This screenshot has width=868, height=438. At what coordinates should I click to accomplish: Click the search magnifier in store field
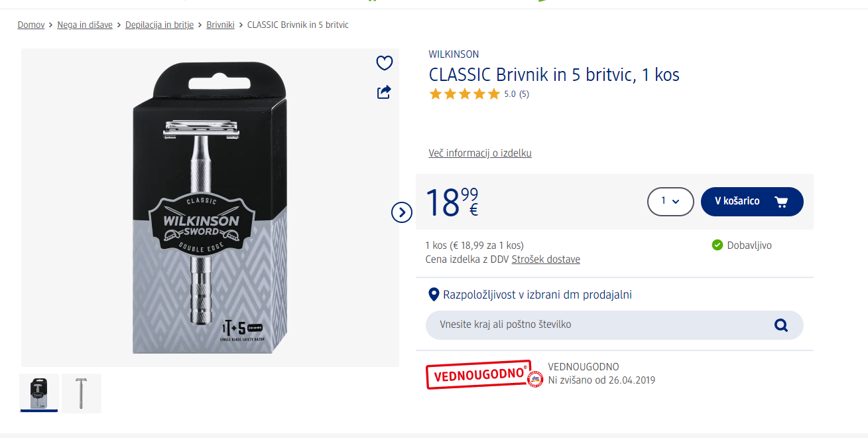(781, 325)
